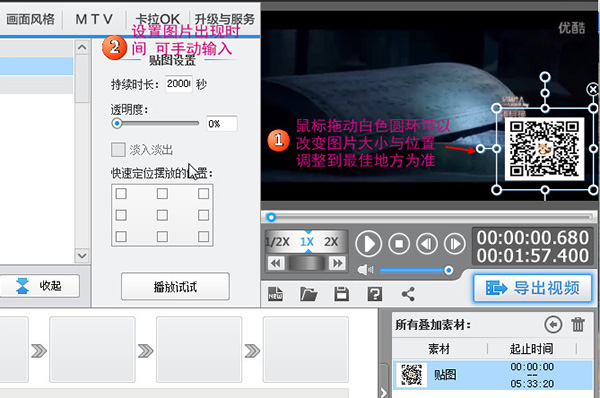Click the 起止时间 column header
Viewport: 600px width, 398px height.
tap(532, 349)
